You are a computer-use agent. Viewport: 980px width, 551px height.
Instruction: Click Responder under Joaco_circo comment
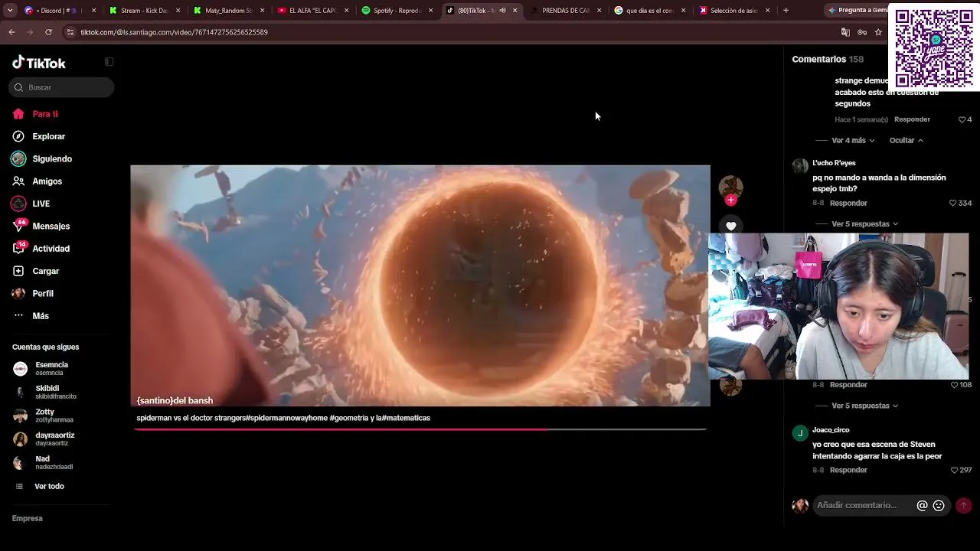pyautogui.click(x=848, y=471)
